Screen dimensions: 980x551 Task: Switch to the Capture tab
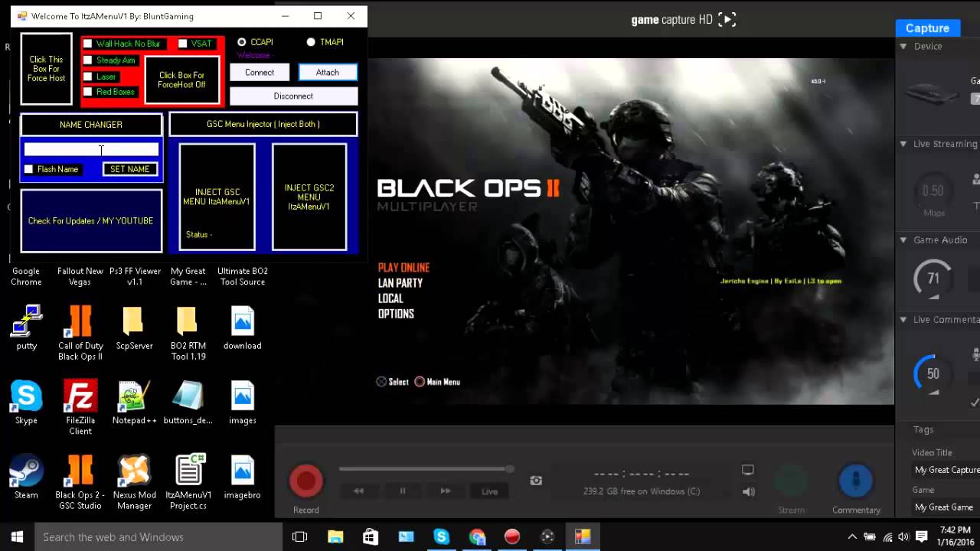(x=927, y=28)
